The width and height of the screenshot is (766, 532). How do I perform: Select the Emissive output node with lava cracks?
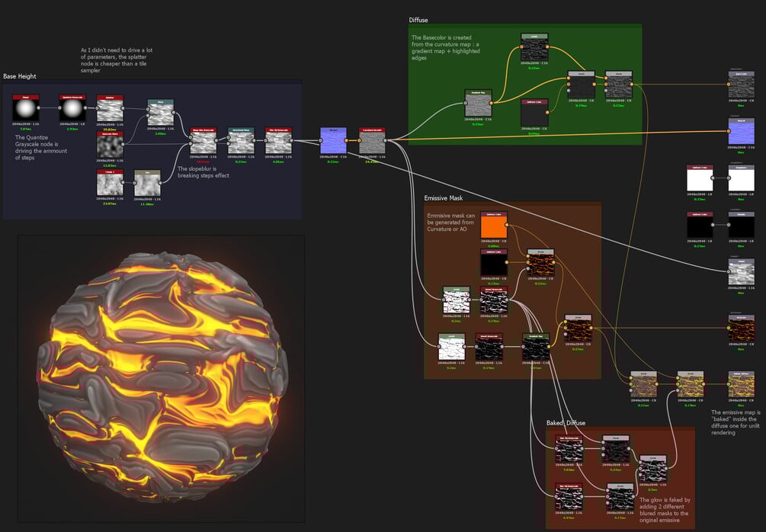(x=741, y=328)
